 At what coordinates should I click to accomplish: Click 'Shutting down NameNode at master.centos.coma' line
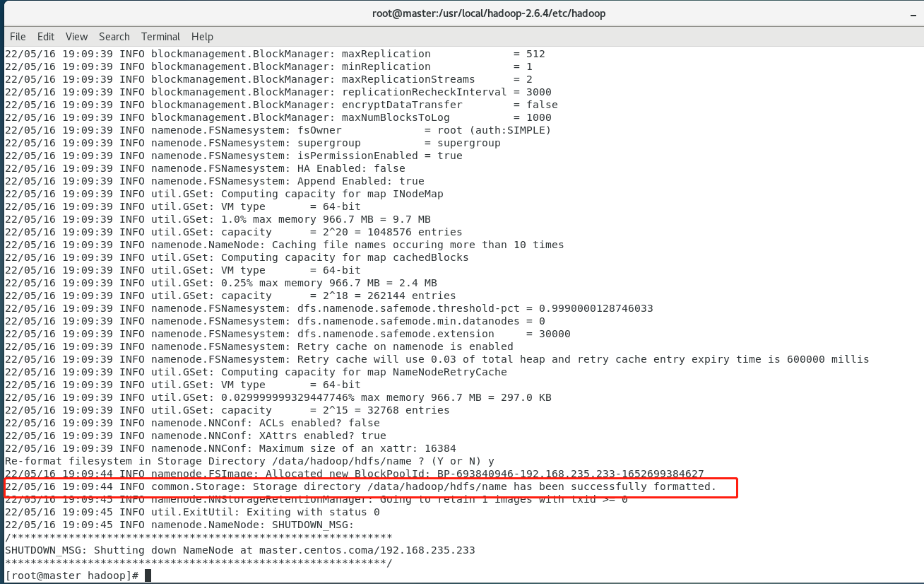pyautogui.click(x=240, y=550)
